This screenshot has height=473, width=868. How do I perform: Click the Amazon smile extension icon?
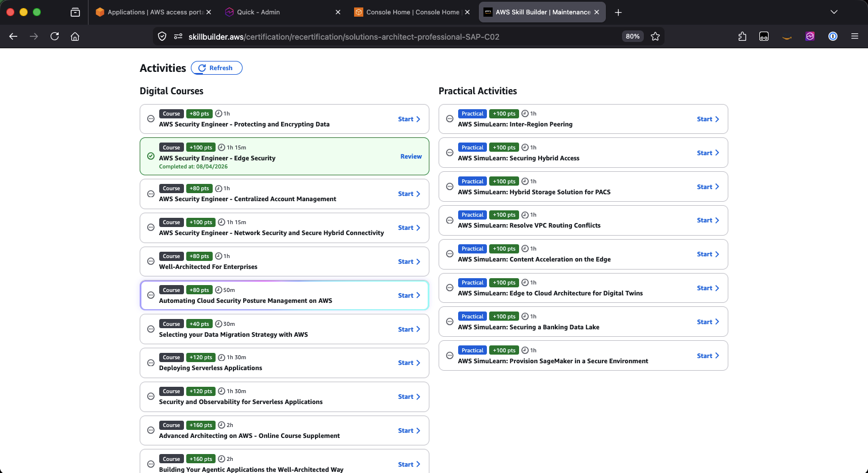pyautogui.click(x=787, y=37)
